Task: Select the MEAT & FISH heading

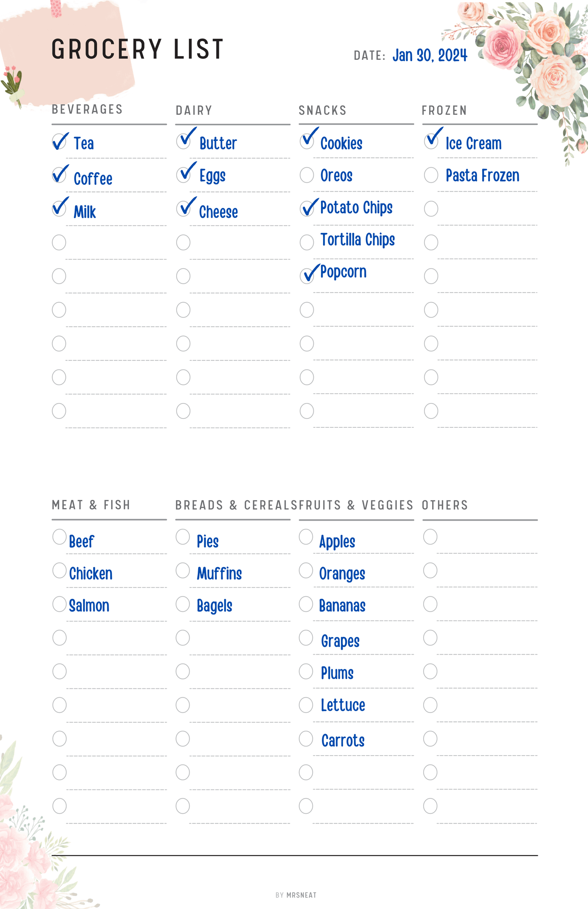Action: 91,505
